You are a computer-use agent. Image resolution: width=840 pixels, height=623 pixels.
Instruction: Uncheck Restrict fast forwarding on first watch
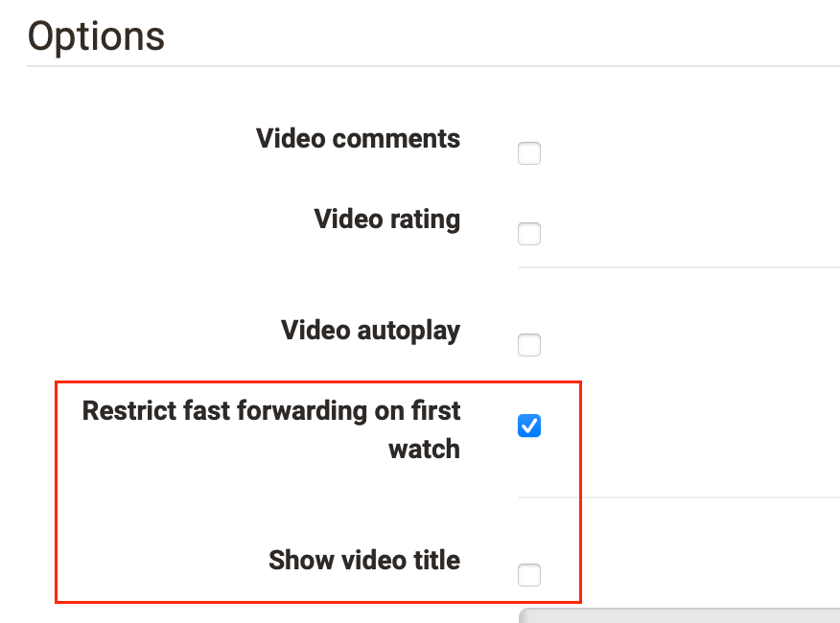tap(529, 426)
